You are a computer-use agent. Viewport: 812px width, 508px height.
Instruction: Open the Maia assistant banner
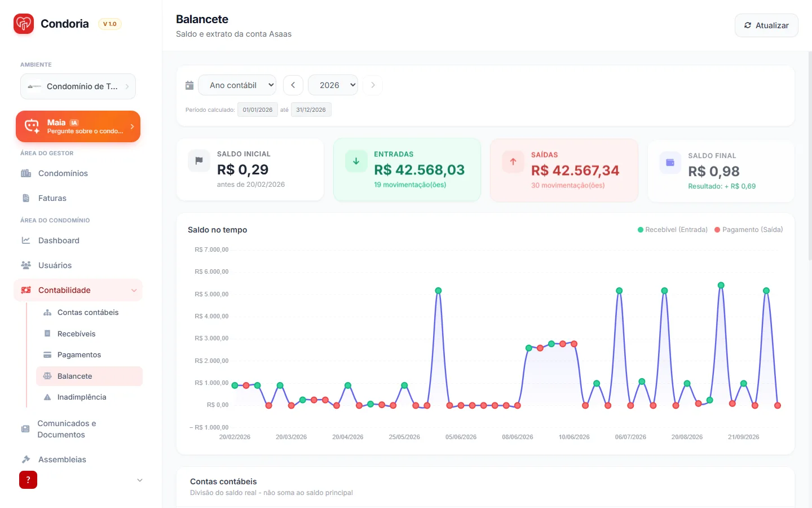point(78,126)
